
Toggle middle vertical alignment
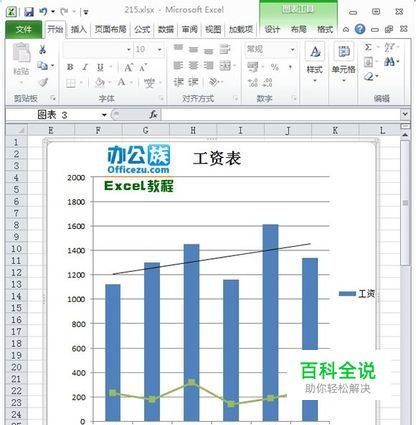[x=193, y=50]
